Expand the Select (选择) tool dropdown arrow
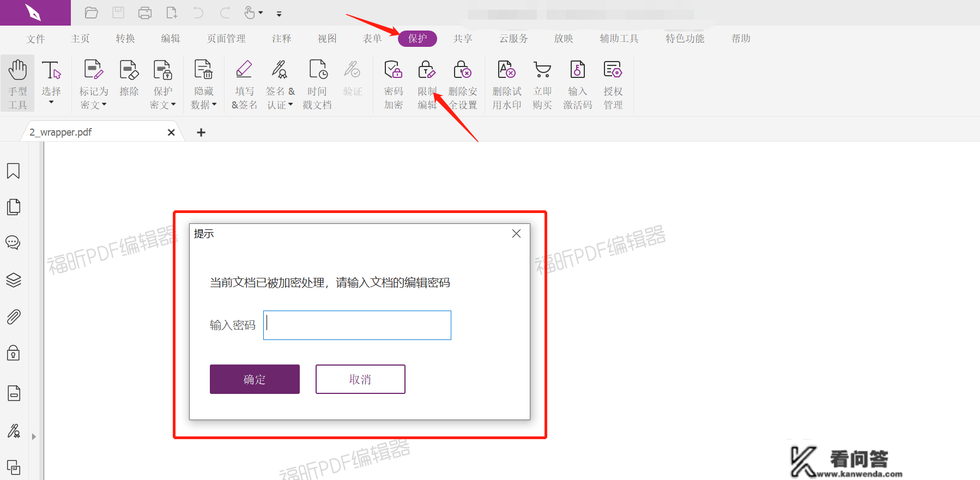The height and width of the screenshot is (480, 980). (51, 102)
